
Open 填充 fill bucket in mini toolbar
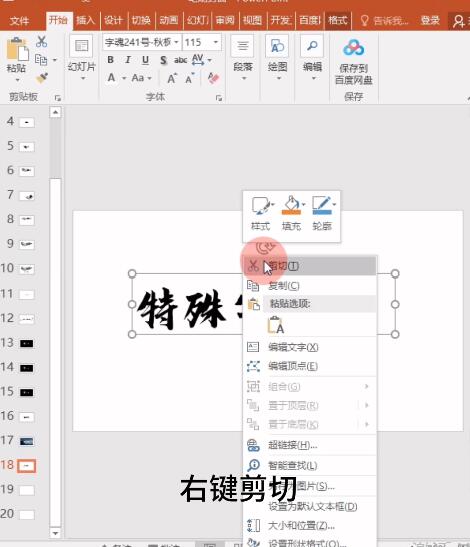[292, 213]
